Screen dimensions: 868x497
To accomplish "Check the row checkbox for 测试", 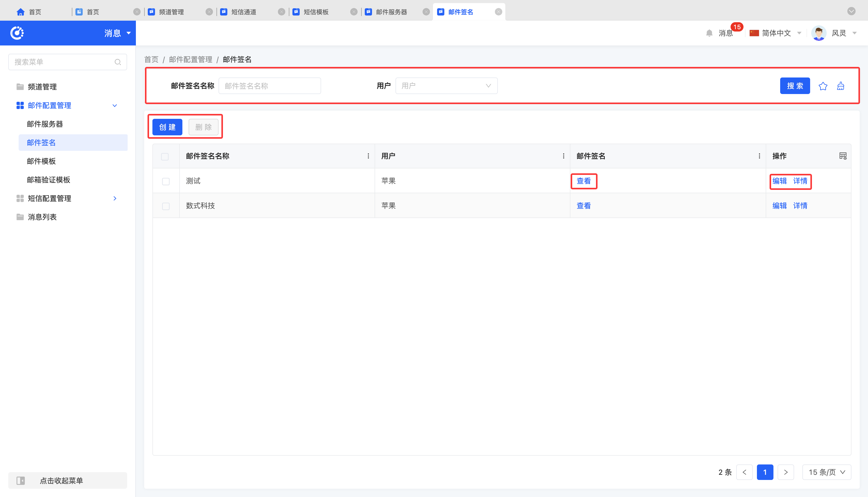I will 166,181.
